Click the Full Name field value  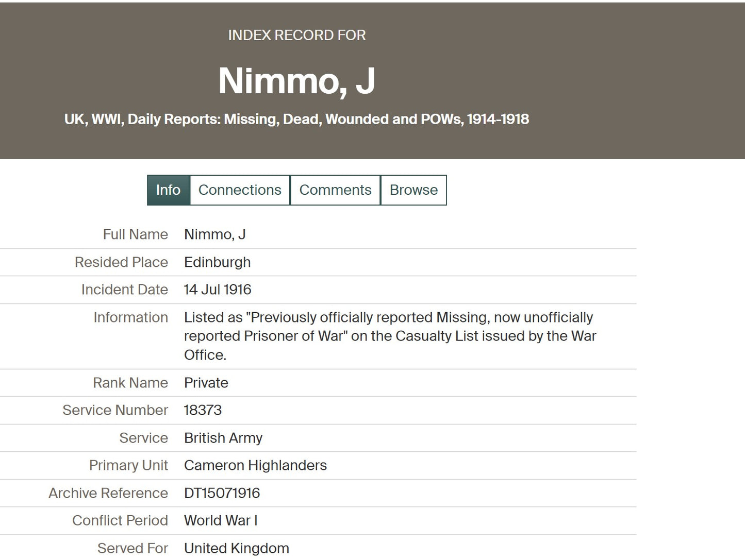[215, 234]
